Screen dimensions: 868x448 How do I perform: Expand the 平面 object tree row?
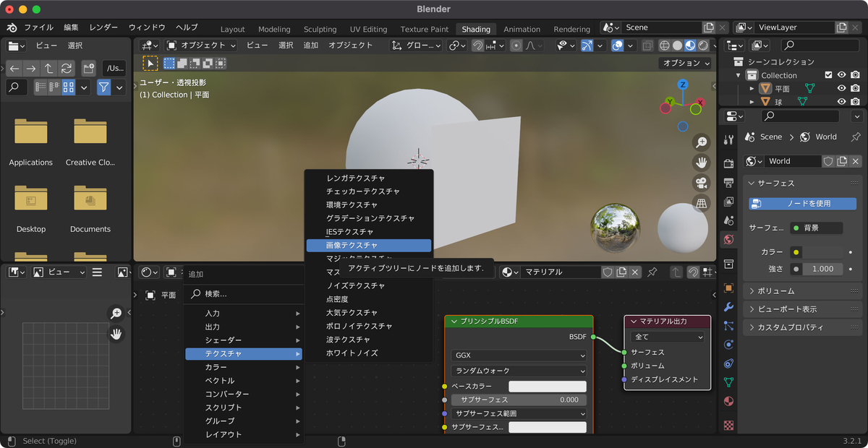752,89
